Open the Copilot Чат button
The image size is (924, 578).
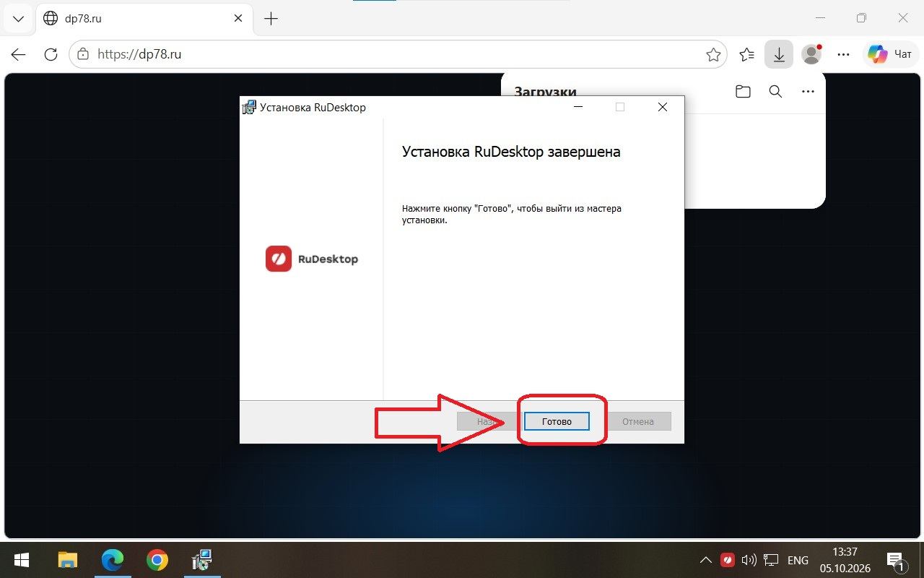[890, 54]
